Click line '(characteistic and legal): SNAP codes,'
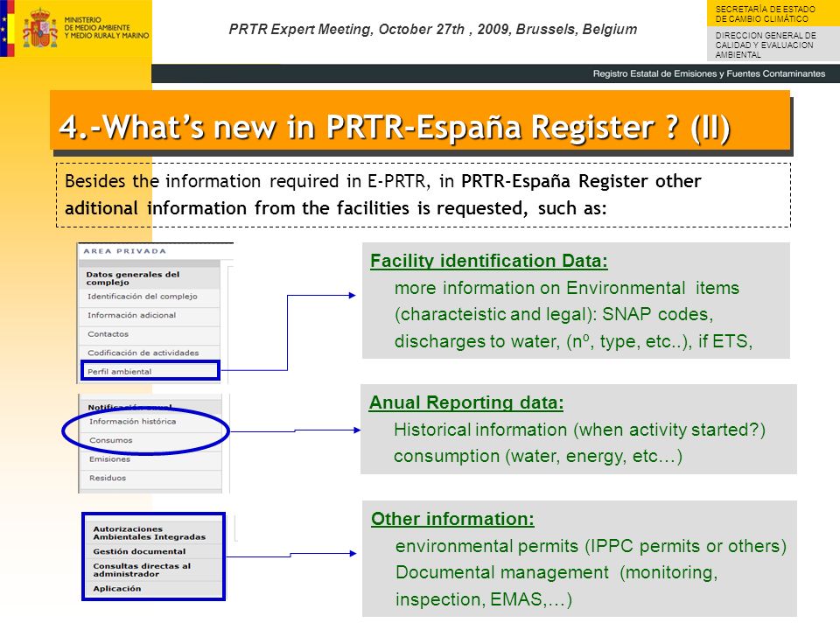This screenshot has height=630, width=840. tap(554, 314)
